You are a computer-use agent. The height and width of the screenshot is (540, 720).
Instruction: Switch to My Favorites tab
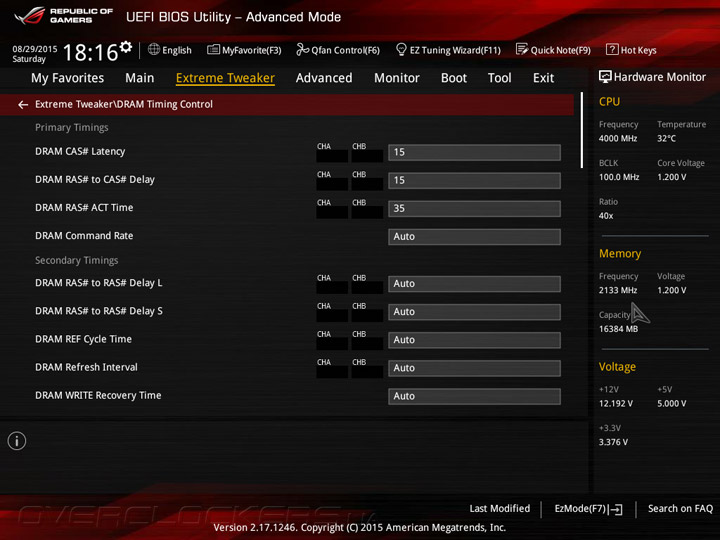68,78
